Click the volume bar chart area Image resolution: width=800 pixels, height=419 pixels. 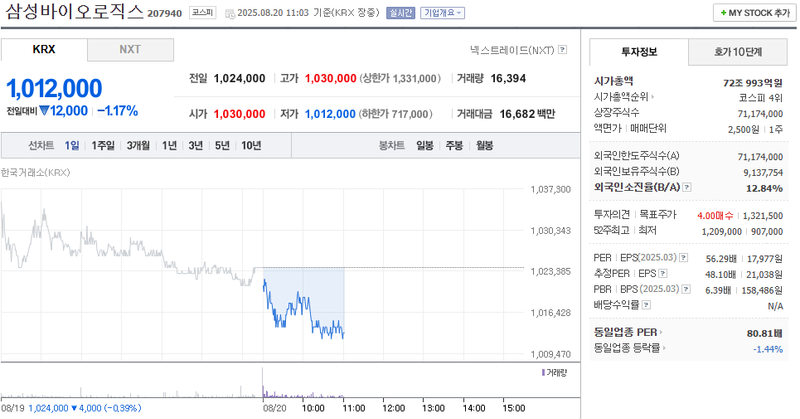pyautogui.click(x=263, y=382)
